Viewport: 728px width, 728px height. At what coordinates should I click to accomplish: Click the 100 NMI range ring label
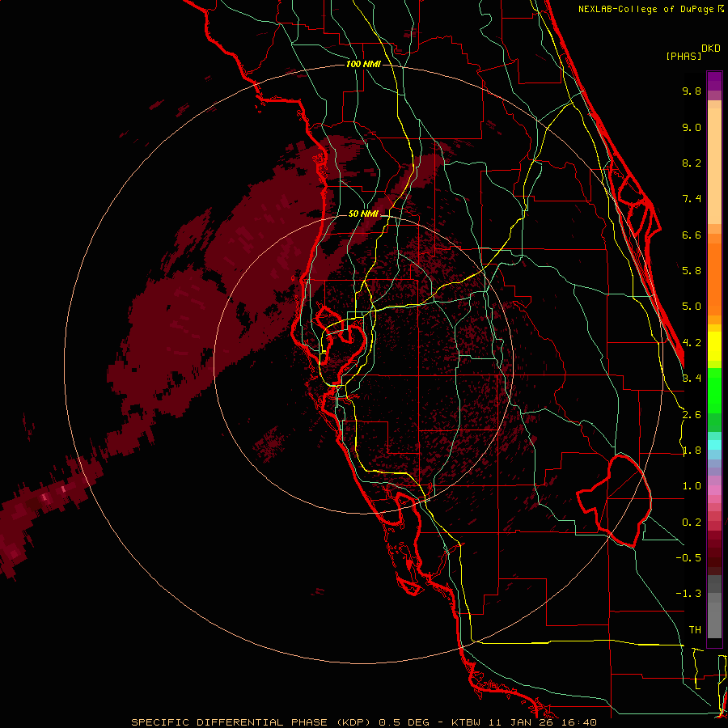363,64
